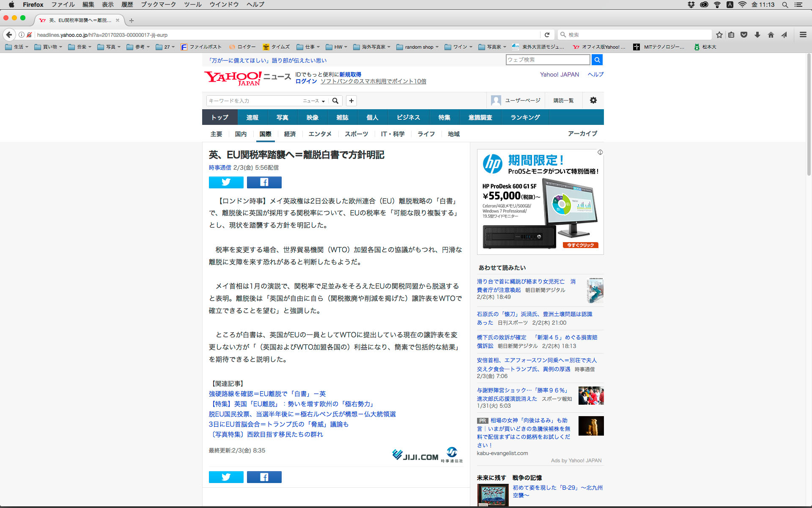Open the Firefox hamburger menu
This screenshot has height=508, width=812.
(803, 35)
